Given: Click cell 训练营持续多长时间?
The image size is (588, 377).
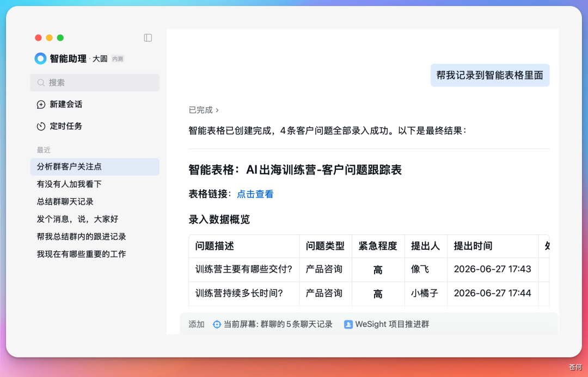Looking at the screenshot, I should 244,293.
